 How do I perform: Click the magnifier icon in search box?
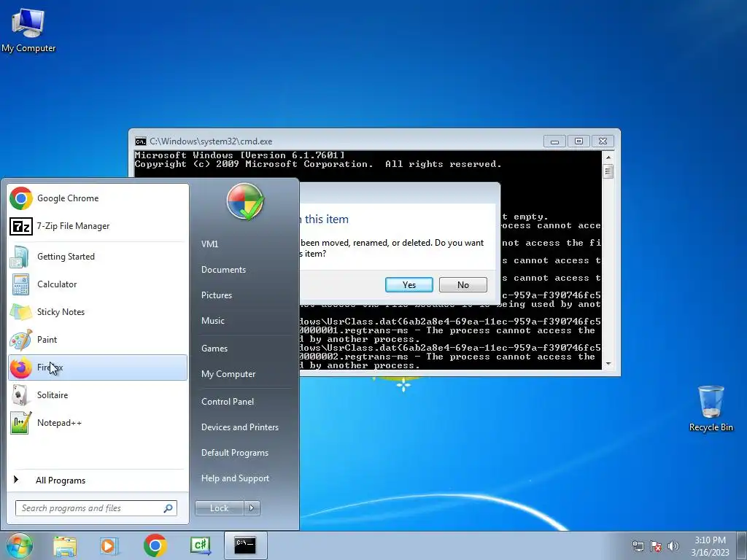[x=168, y=508]
